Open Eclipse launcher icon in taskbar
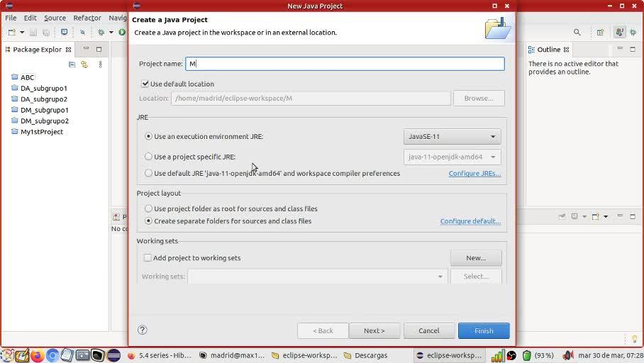644x363 pixels. (x=113, y=355)
